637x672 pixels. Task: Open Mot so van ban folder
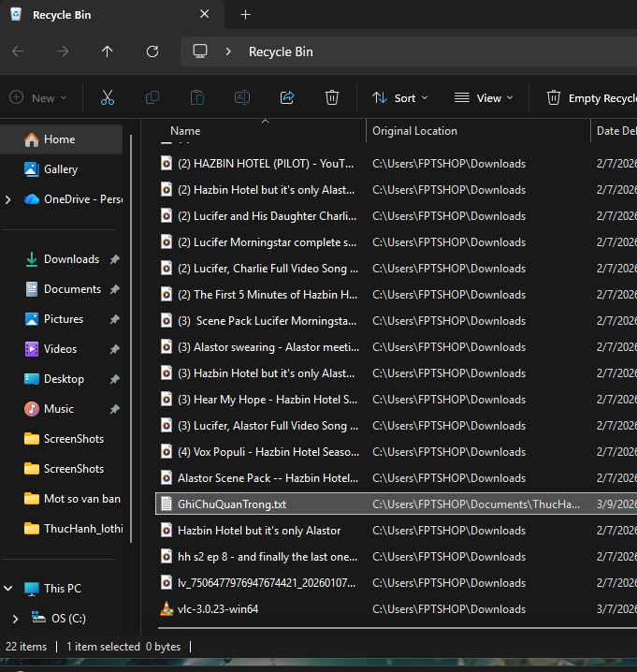tap(61, 499)
